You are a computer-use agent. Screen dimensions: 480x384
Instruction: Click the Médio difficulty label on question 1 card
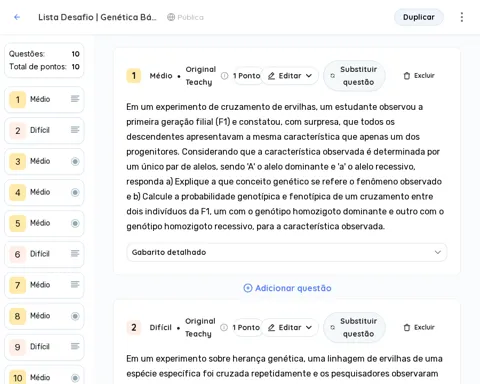click(x=161, y=76)
